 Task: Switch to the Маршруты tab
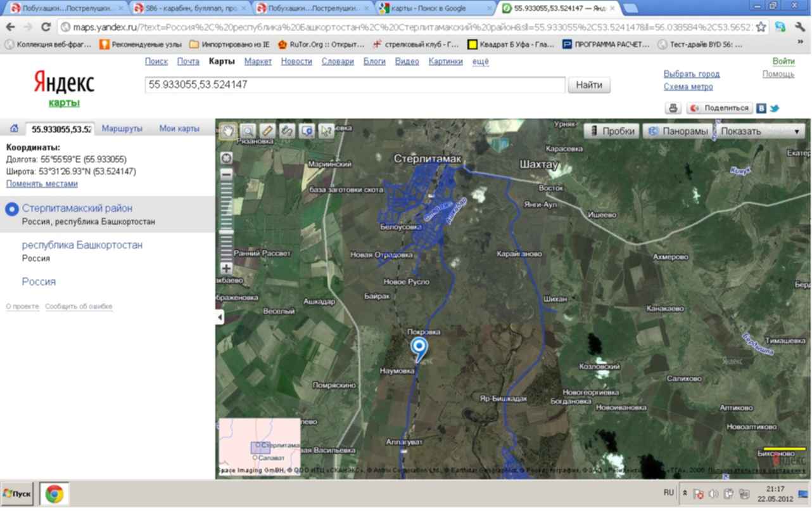point(122,129)
